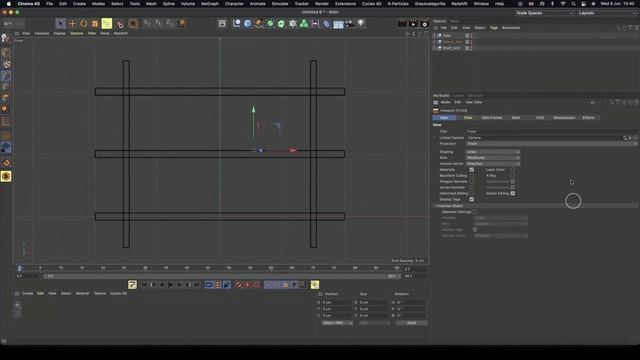
Task: Select the Rotate tool icon
Action: point(84,24)
